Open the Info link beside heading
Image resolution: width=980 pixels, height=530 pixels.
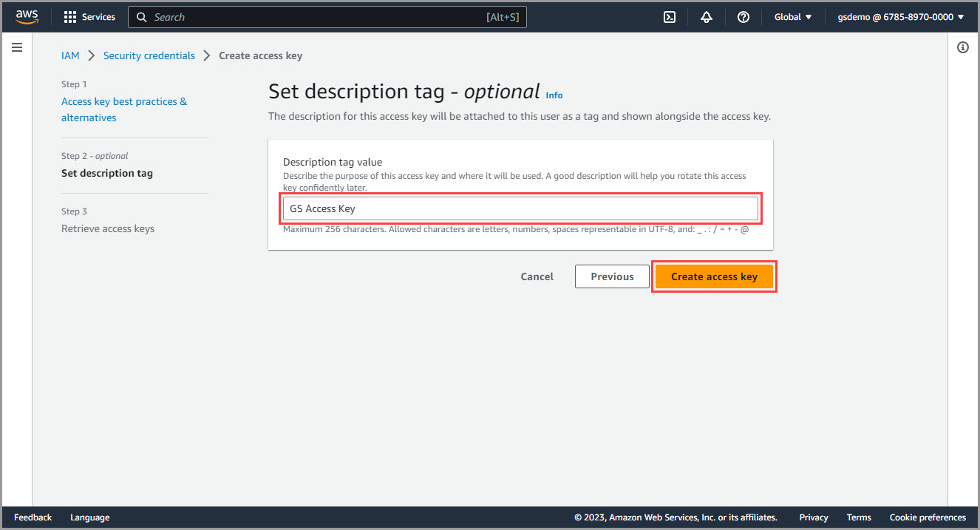[554, 95]
